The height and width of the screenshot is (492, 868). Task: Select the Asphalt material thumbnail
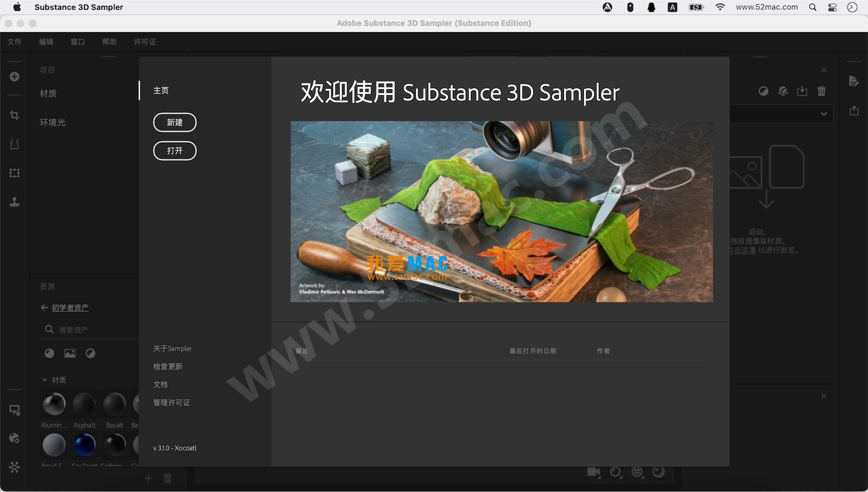point(84,404)
